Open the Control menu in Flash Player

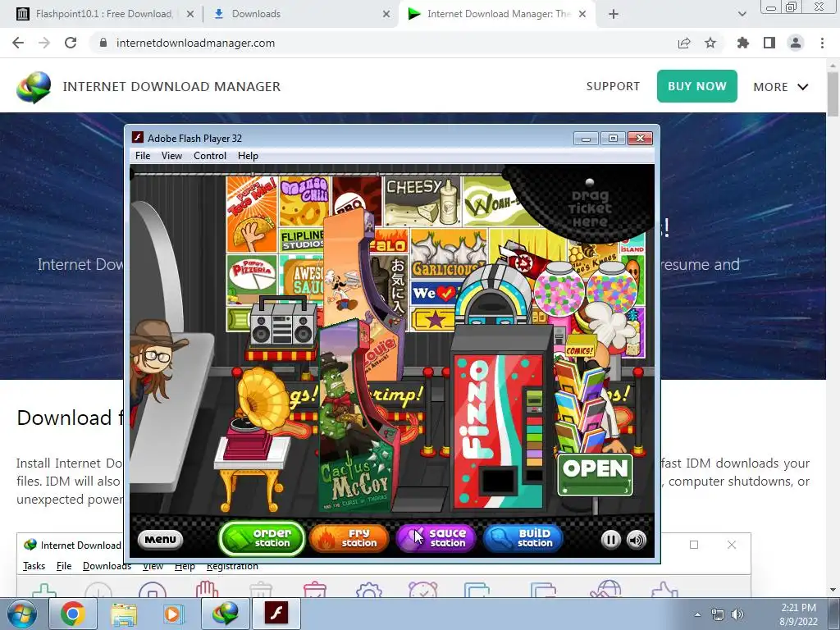coord(209,156)
